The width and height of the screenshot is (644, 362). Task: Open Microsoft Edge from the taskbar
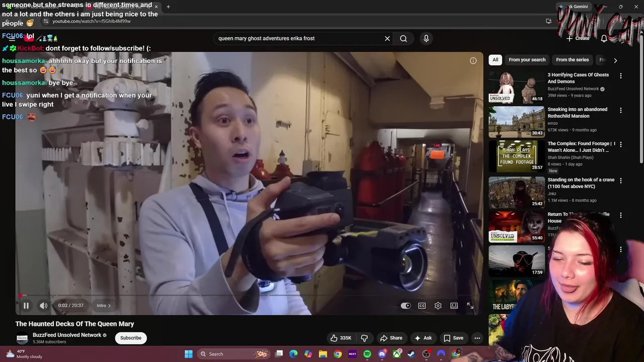click(x=293, y=354)
